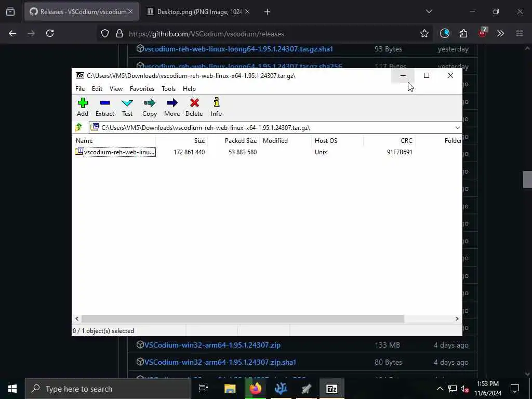Click the 172 861 440 size value
Image resolution: width=532 pixels, height=399 pixels.
coord(189,152)
